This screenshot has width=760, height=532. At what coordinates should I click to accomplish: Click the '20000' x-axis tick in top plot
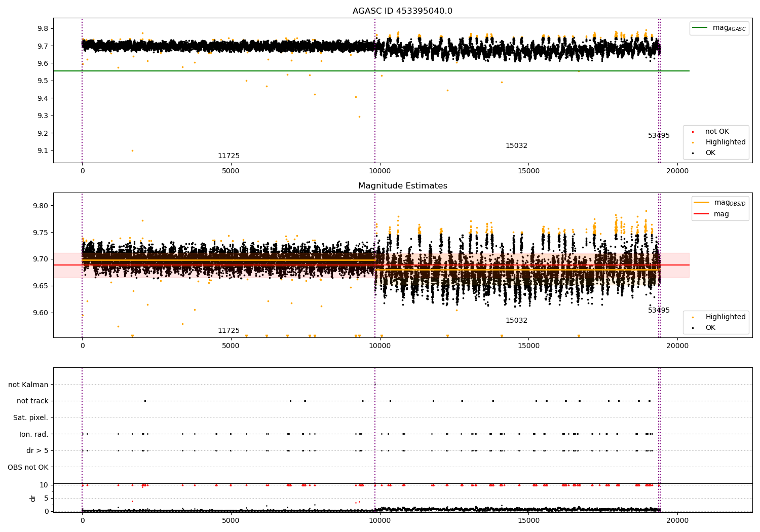(677, 171)
